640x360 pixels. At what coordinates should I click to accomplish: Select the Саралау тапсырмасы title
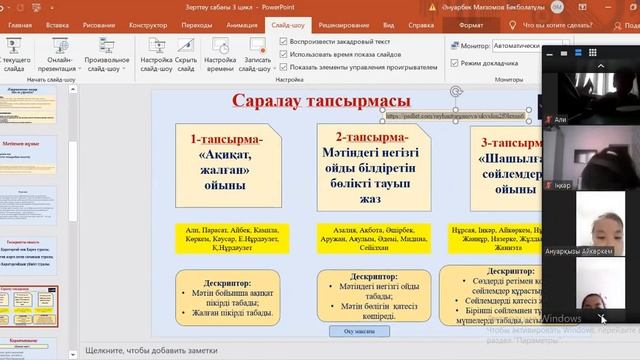point(321,101)
